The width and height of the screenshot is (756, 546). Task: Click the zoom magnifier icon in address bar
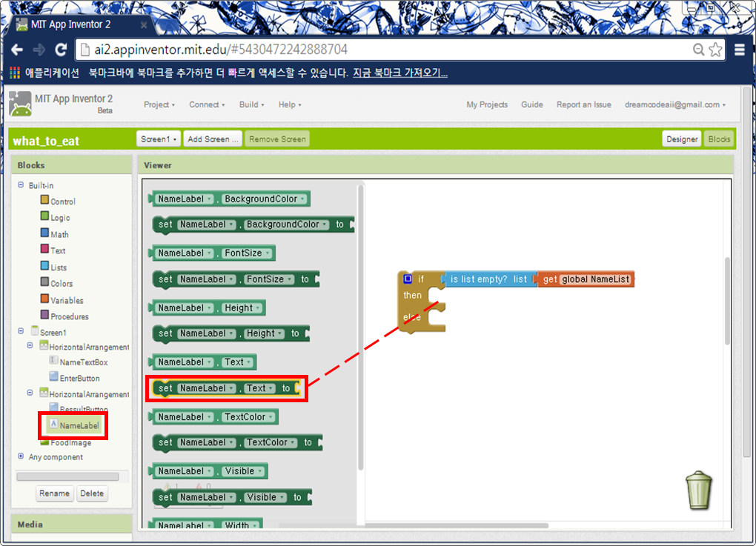698,50
